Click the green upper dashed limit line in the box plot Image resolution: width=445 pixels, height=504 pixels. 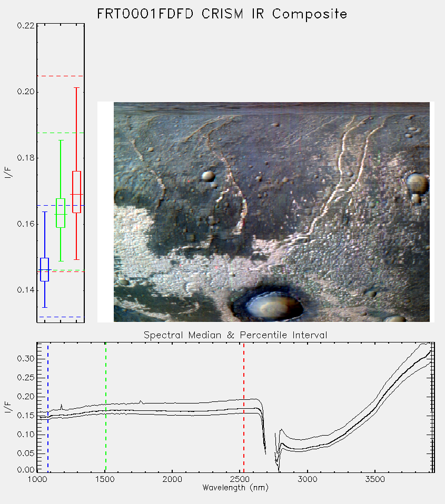coord(61,133)
